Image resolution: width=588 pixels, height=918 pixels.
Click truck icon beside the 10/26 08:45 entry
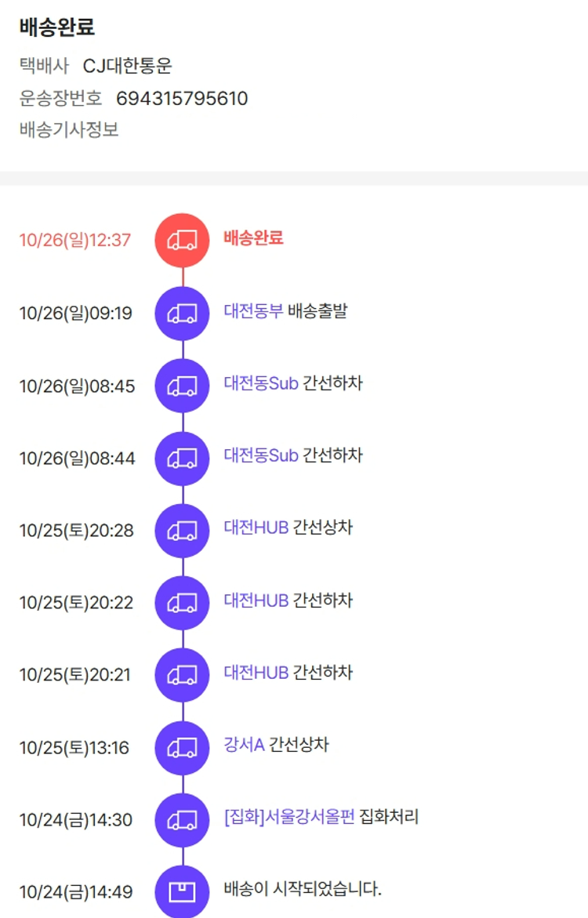pos(183,386)
